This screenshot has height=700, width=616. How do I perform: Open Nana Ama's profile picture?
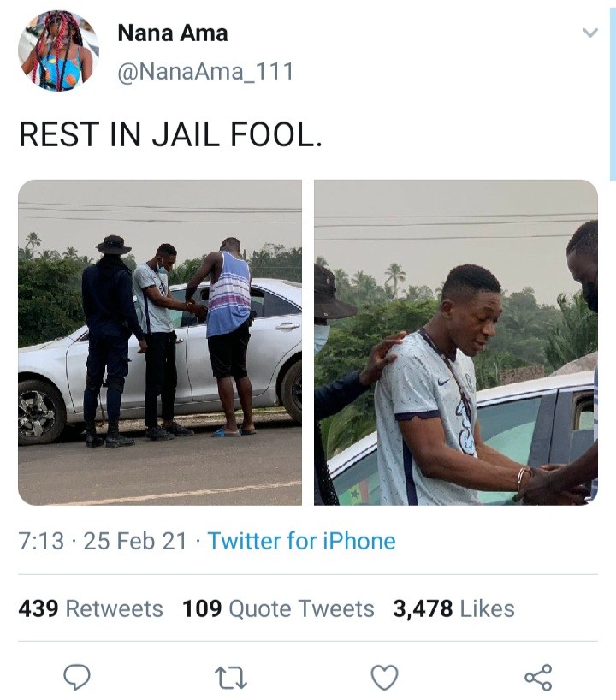58,50
